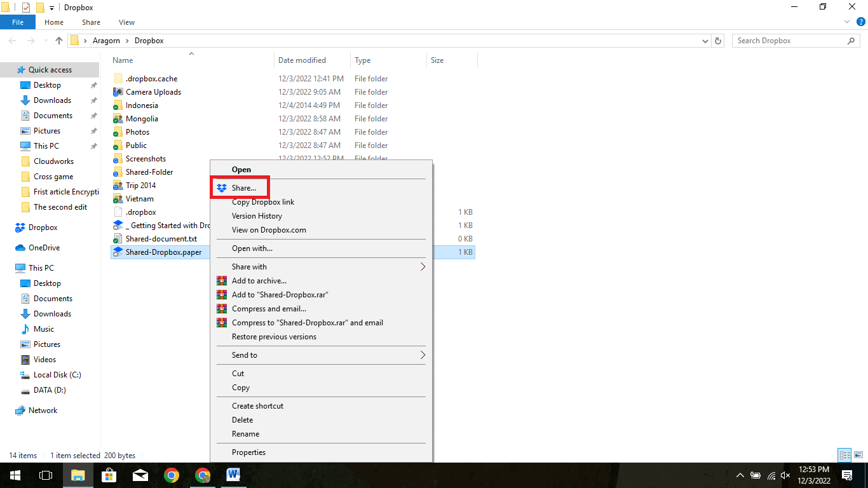Click the Mongolia shared folder icon
This screenshot has width=868, height=488.
tap(118, 119)
